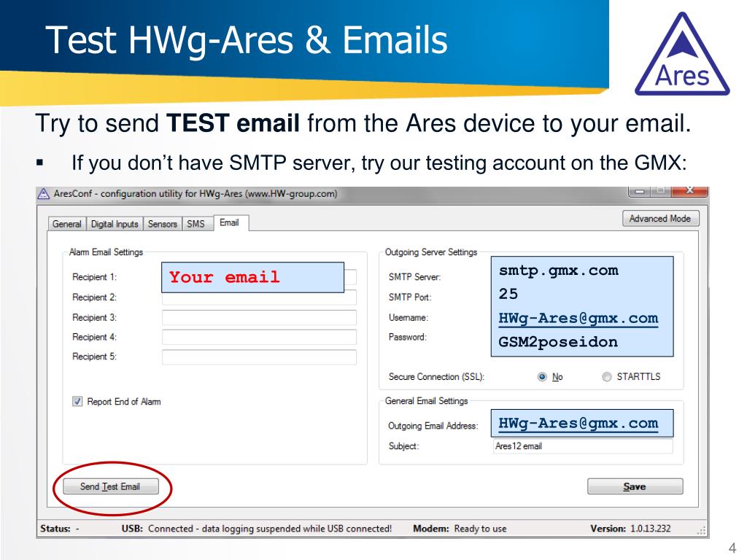The width and height of the screenshot is (747, 560).
Task: Click the 'SMTP Server:' label
Action: [414, 277]
